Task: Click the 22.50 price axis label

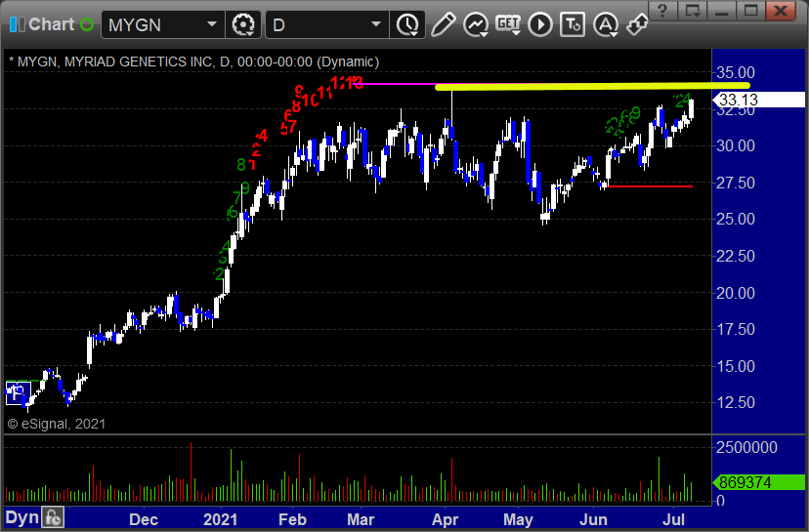Action: 735,256
